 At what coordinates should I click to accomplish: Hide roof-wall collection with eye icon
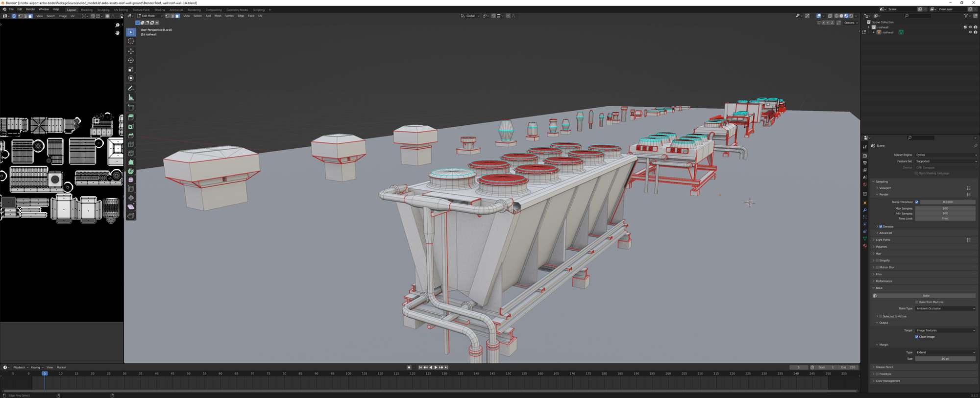(970, 27)
